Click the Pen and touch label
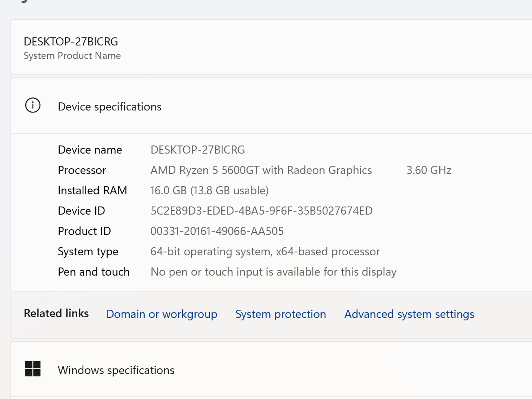 tap(94, 272)
